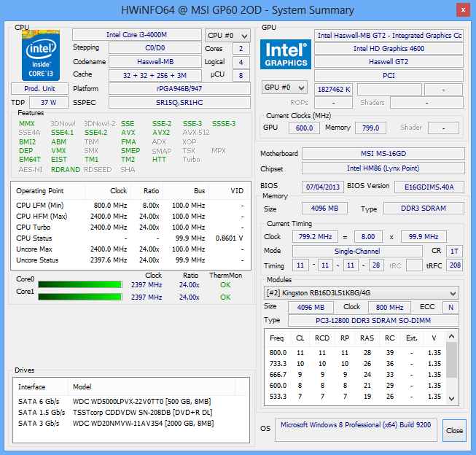Click the GPU clock 600.0 field
The width and height of the screenshot is (476, 455).
coord(304,128)
